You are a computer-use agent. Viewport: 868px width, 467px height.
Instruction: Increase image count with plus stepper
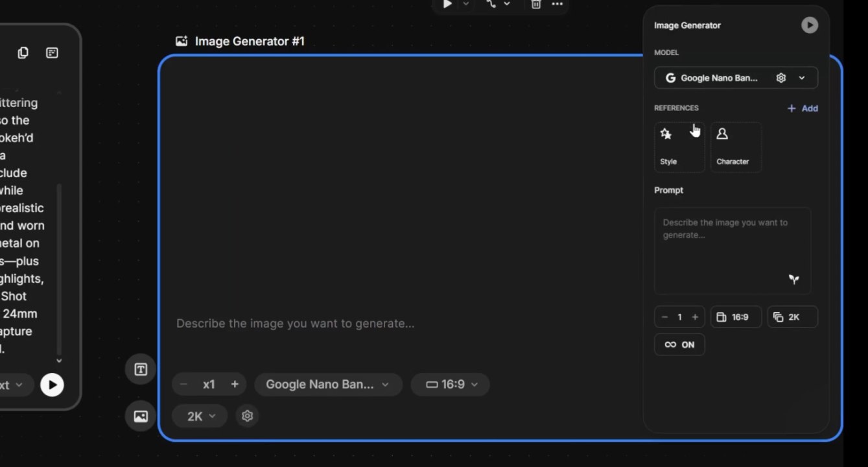695,317
